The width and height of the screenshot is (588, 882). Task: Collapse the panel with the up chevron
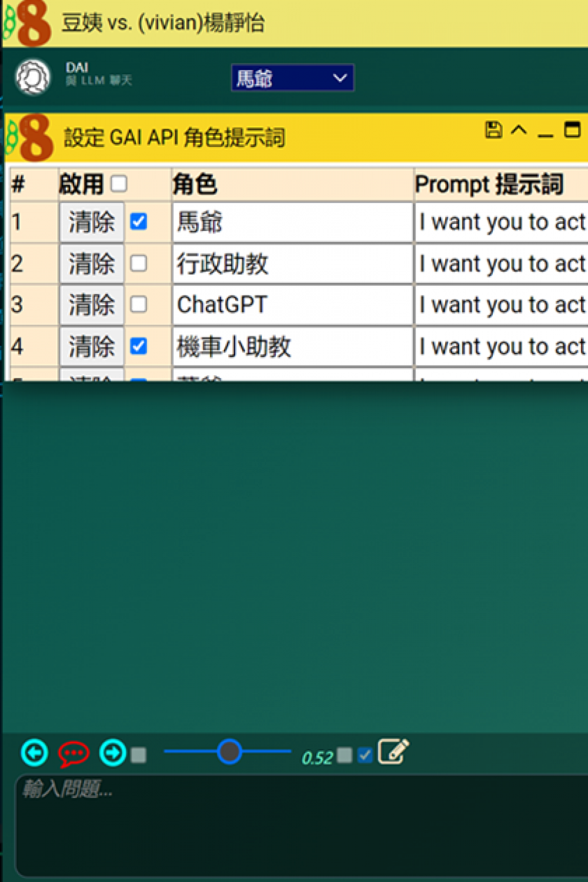tap(519, 129)
